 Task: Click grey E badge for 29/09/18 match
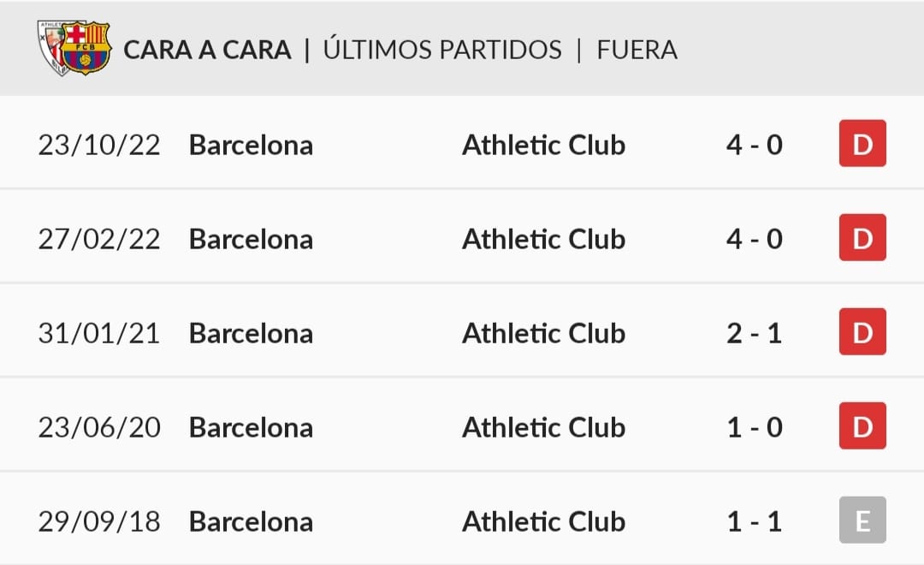click(862, 520)
